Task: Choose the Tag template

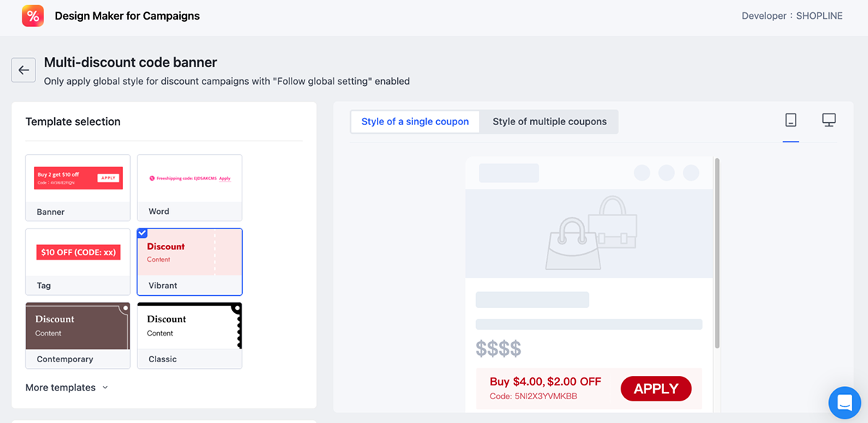Action: pos(78,261)
